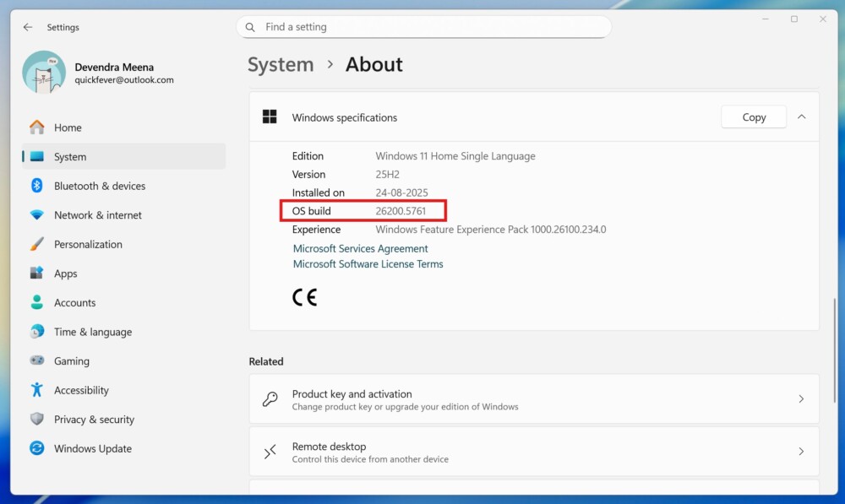
Task: Click the search magnifier icon
Action: (250, 27)
